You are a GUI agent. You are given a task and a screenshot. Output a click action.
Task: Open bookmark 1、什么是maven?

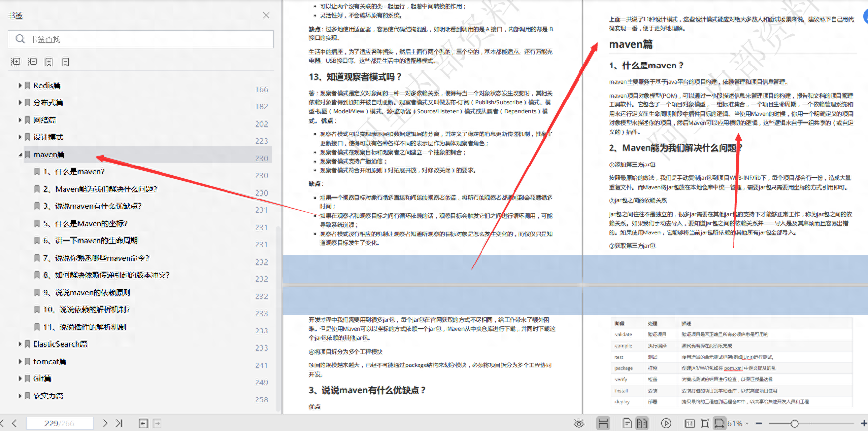point(74,171)
